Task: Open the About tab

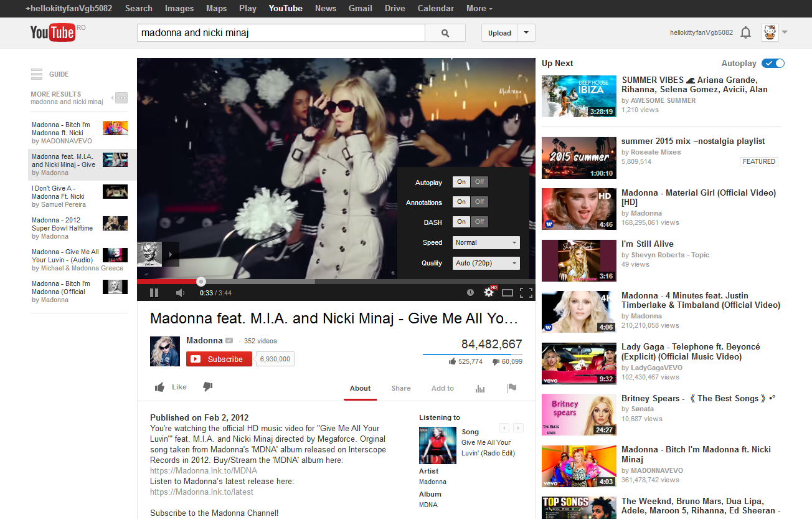Action: coord(360,388)
